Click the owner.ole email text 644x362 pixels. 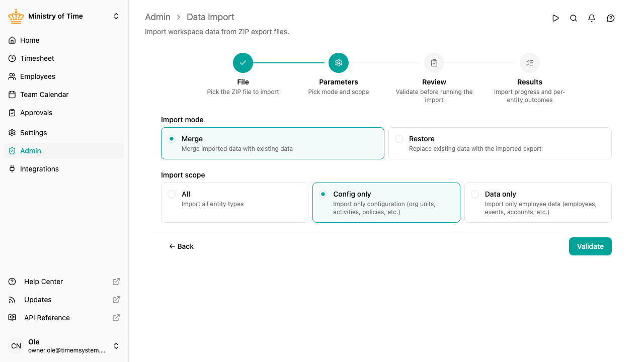click(67, 350)
